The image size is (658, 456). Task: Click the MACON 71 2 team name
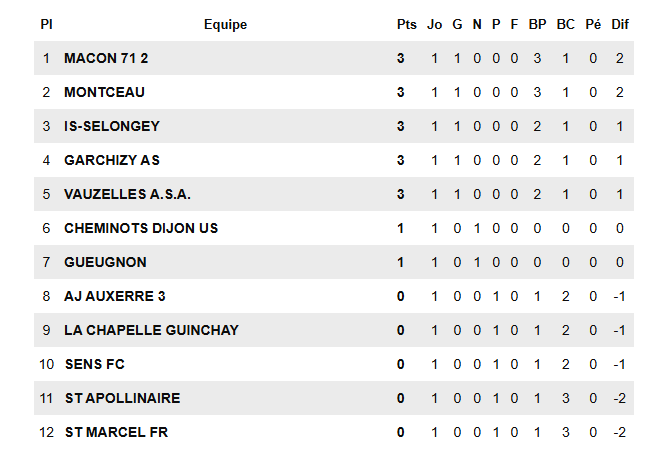click(106, 59)
